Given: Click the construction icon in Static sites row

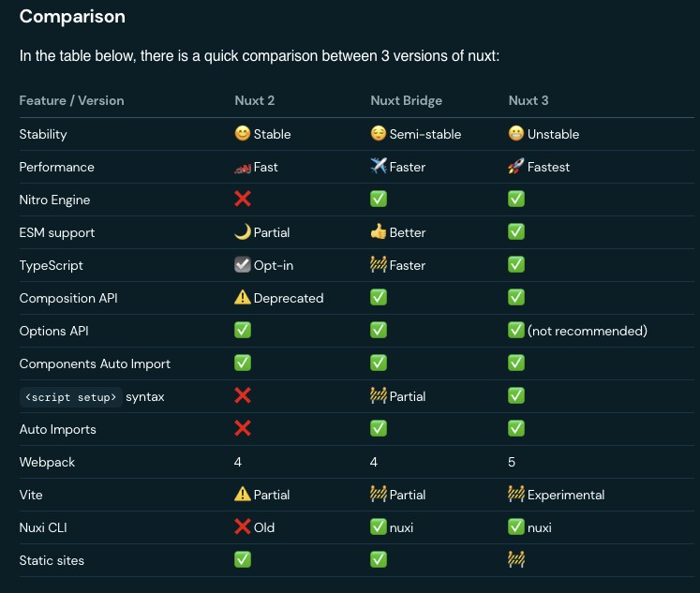Looking at the screenshot, I should click(516, 560).
